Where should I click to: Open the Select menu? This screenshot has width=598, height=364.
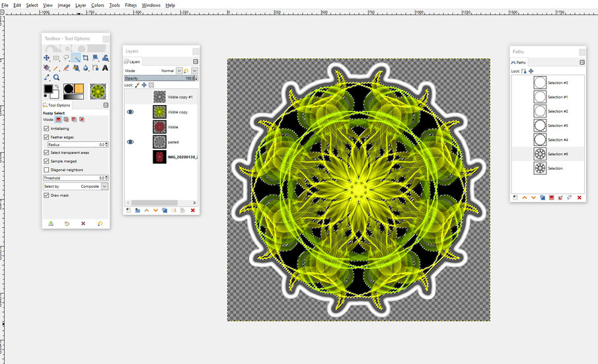tap(32, 5)
